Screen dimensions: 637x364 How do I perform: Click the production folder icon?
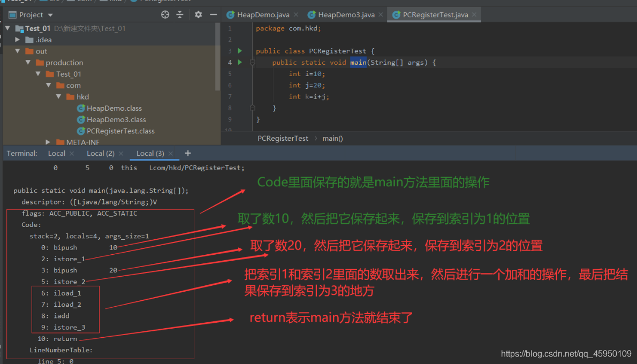(40, 63)
